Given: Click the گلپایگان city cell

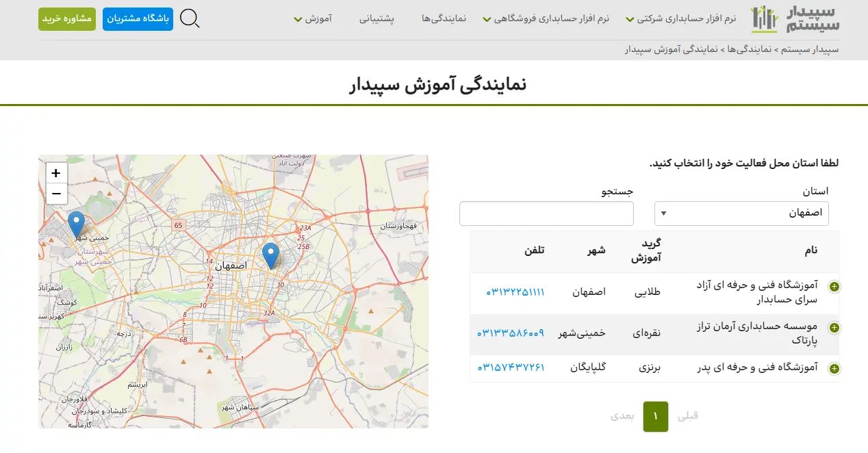Looking at the screenshot, I should click(588, 367).
